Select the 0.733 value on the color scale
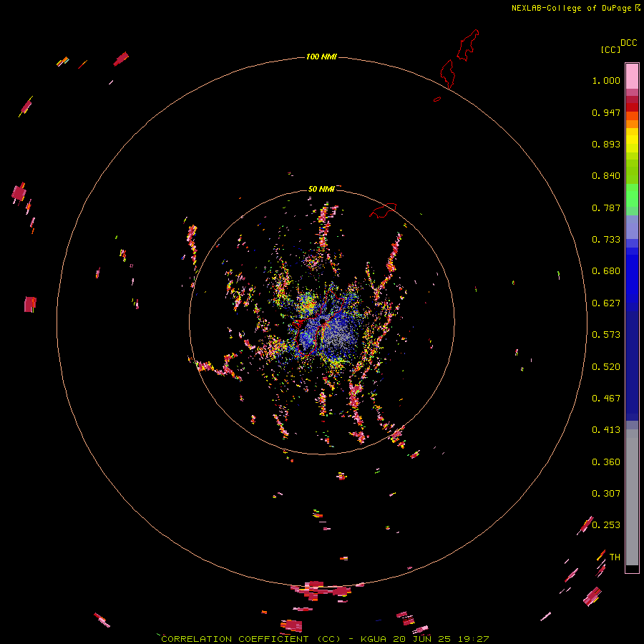 pyautogui.click(x=606, y=240)
